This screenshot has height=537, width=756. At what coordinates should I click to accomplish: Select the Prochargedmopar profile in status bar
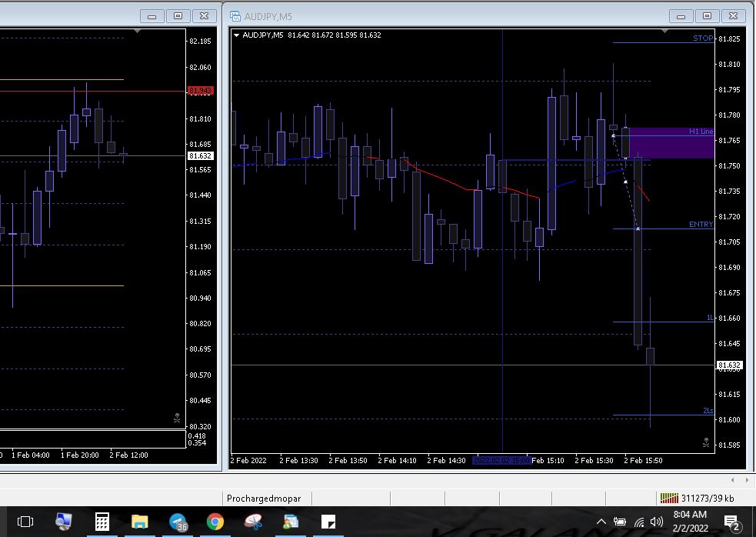[x=264, y=498]
